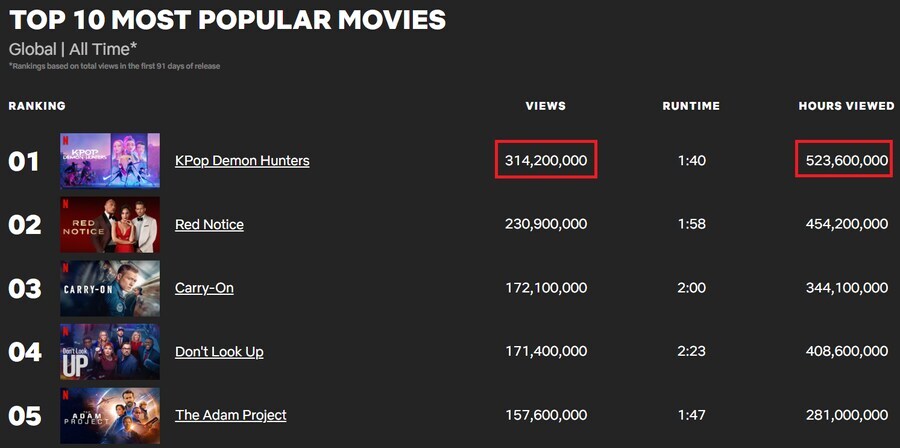Click the Ranking column header

click(37, 106)
